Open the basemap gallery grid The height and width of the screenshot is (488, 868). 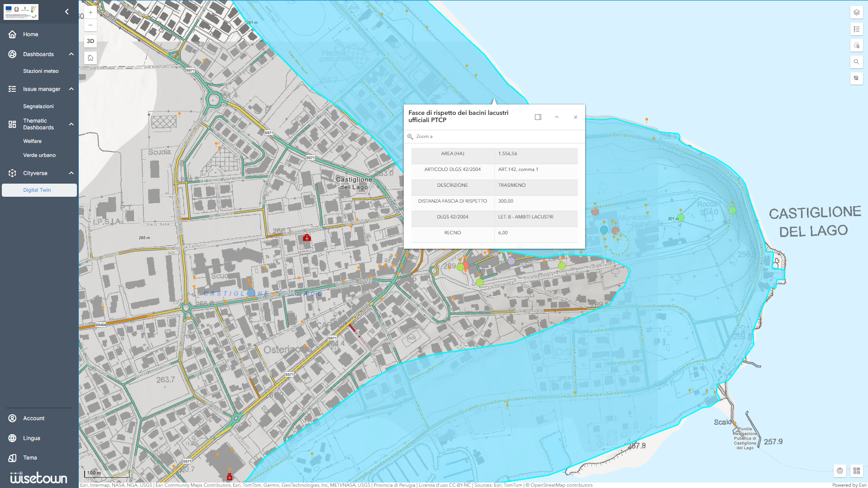click(x=856, y=471)
